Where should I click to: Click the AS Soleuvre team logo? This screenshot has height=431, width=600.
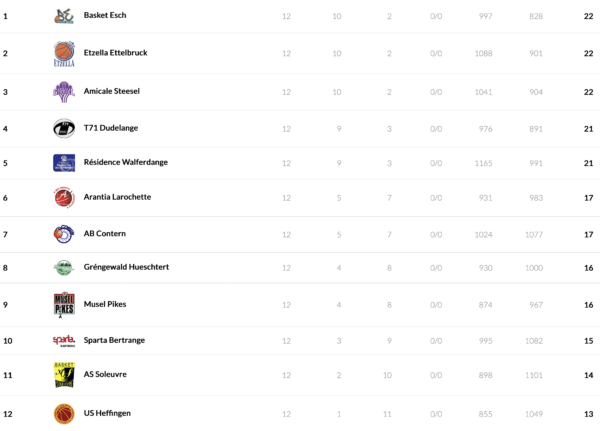tap(64, 374)
